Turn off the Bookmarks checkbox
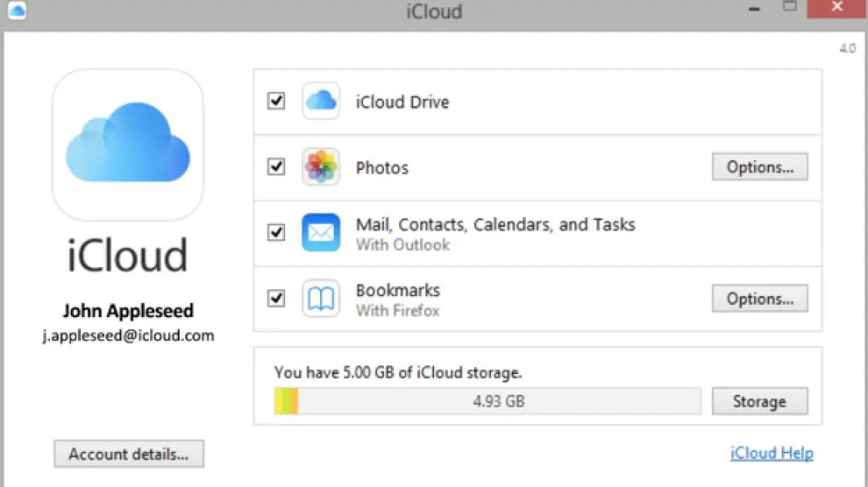868x487 pixels. [276, 299]
